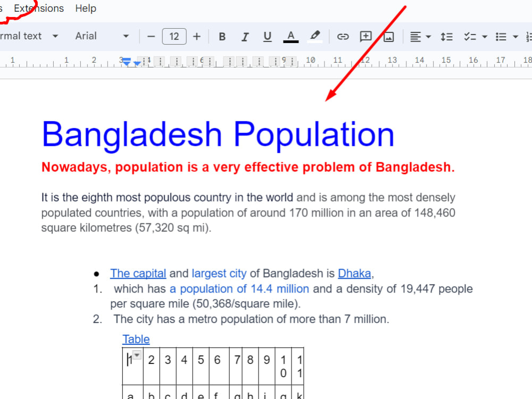Click table cell containing 6
The width and height of the screenshot is (532, 399).
click(219, 366)
